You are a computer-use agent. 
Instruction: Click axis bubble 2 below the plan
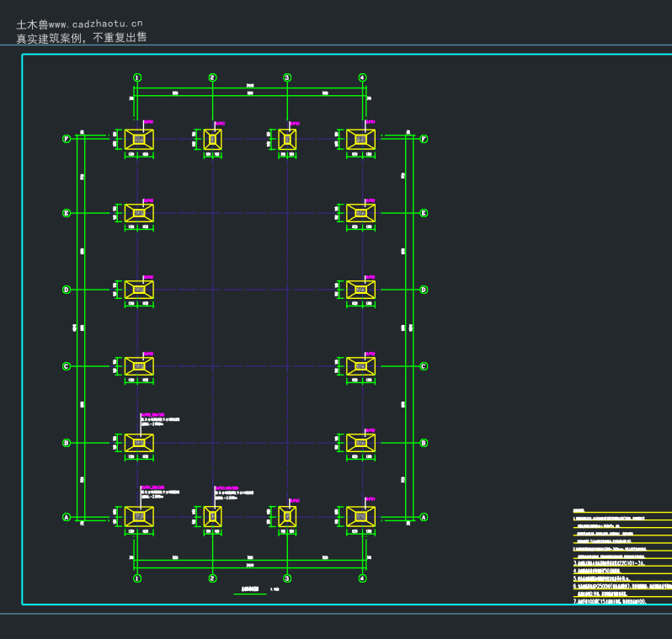212,578
